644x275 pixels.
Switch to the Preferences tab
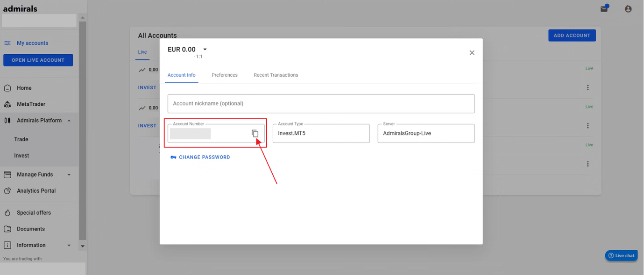[x=225, y=75]
